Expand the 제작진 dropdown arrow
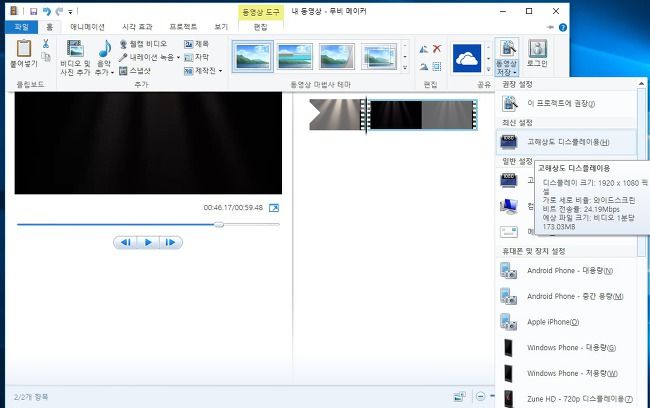Screen dimensions: 650x408 [x=220, y=71]
